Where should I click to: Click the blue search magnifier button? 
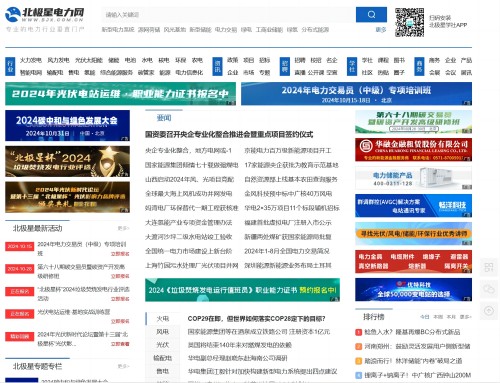coord(371,15)
